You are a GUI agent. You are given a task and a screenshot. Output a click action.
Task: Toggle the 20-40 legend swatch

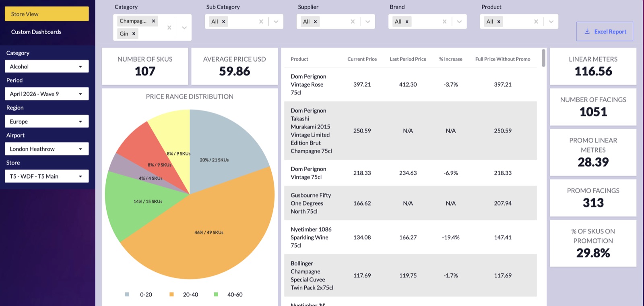pos(171,294)
